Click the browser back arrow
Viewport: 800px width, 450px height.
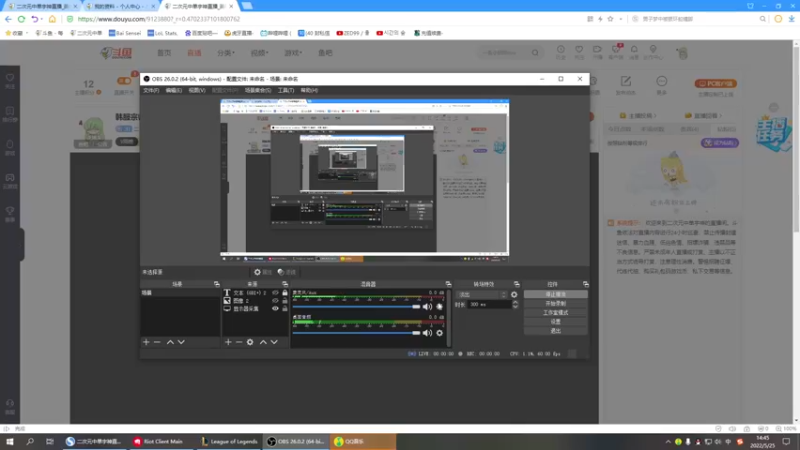point(8,19)
